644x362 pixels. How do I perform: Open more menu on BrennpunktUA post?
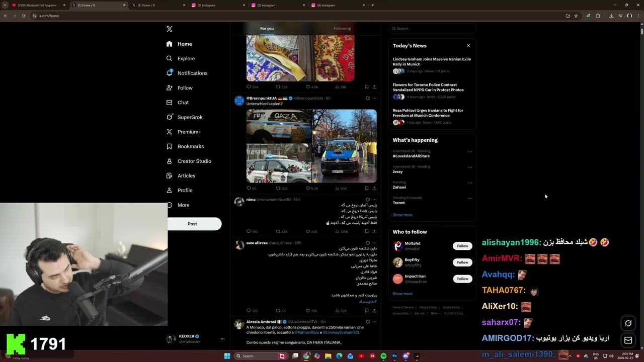tap(374, 98)
